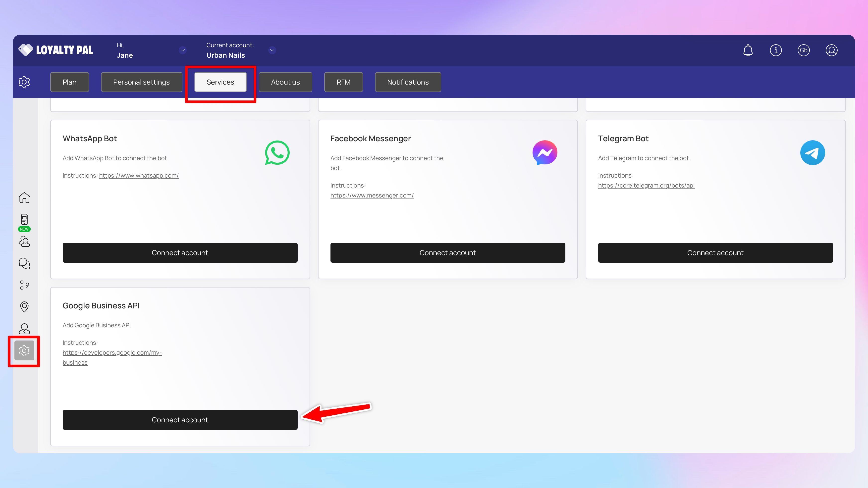Click the info circle icon

pos(776,50)
